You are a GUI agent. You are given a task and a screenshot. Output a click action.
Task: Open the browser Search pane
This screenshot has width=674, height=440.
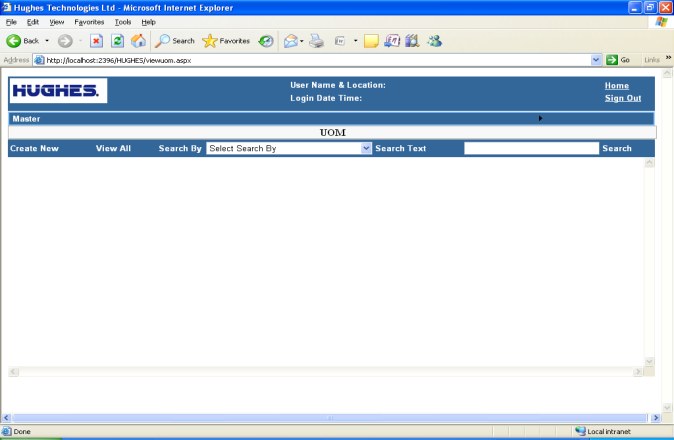click(175, 41)
